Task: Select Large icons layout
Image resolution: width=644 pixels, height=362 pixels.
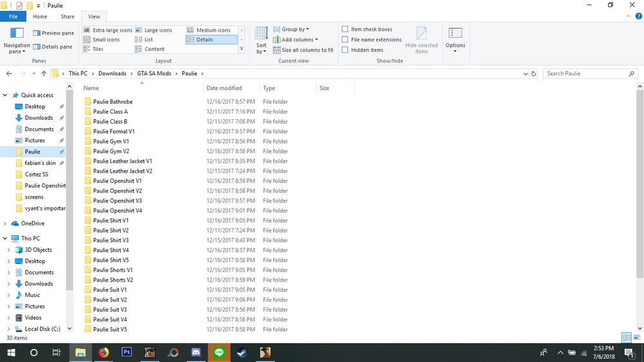Action: coord(154,30)
